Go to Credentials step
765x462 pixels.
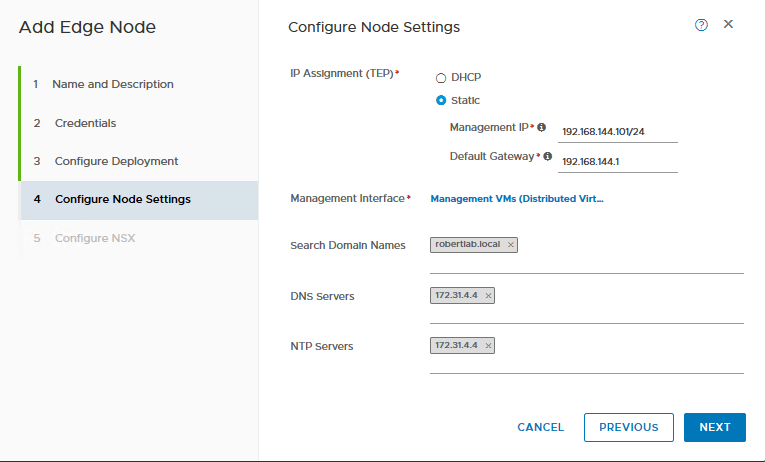coord(85,123)
